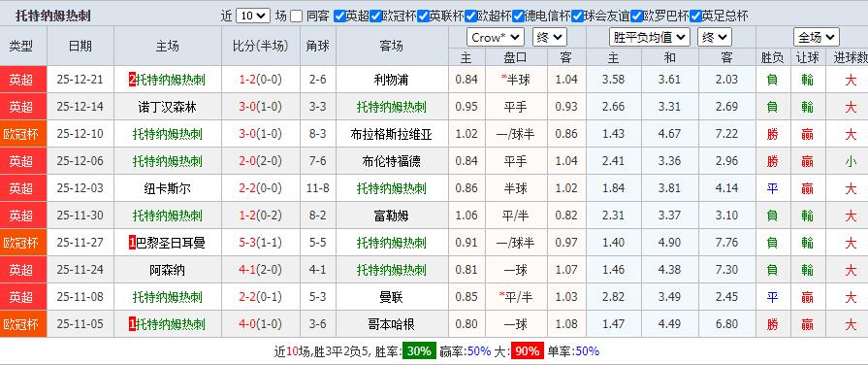
Task: Click home team 纽卡斯尔
Action: click(167, 188)
